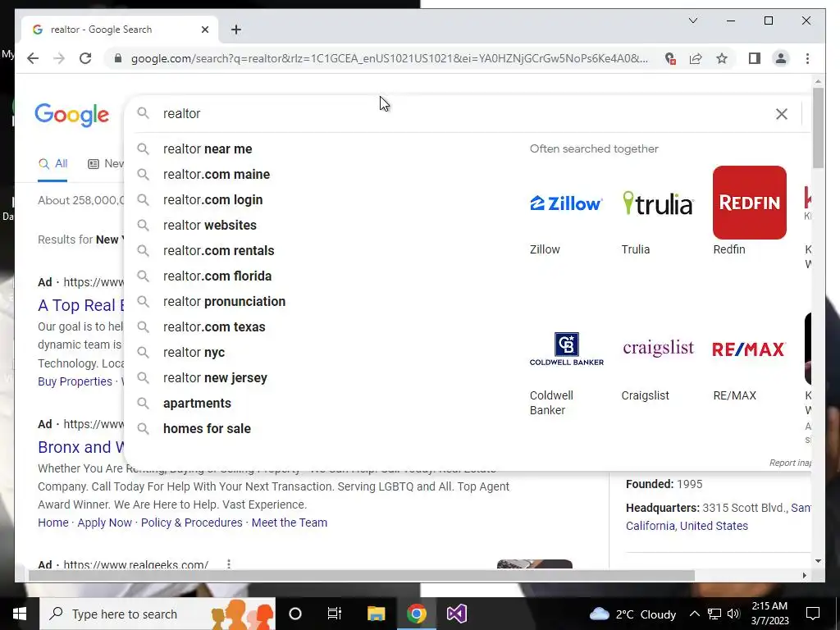
Task: Open the network icon in system tray
Action: [714, 614]
